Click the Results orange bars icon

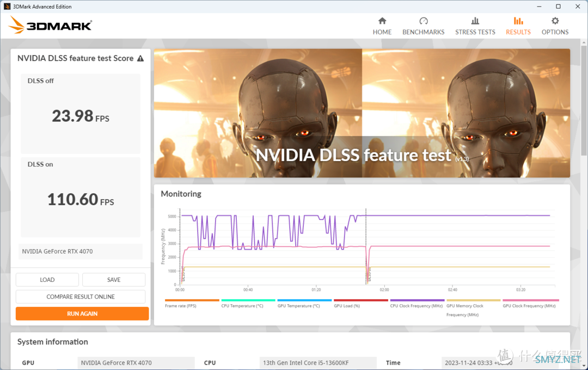(x=518, y=21)
